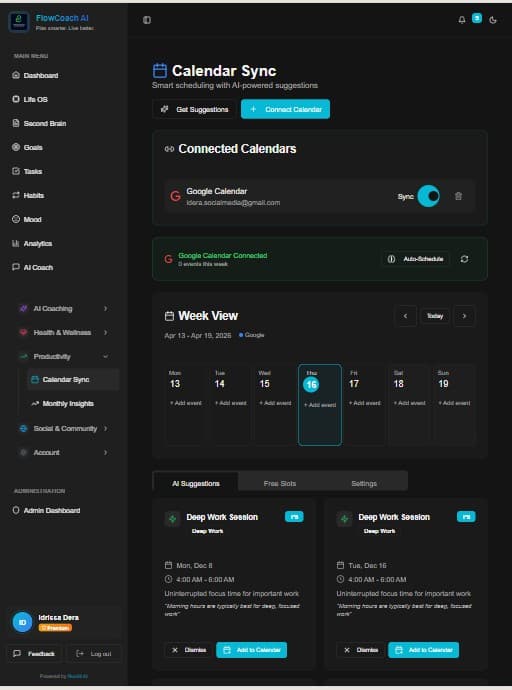Switch theme using the moon icon
512x690 pixels.
[x=493, y=20]
